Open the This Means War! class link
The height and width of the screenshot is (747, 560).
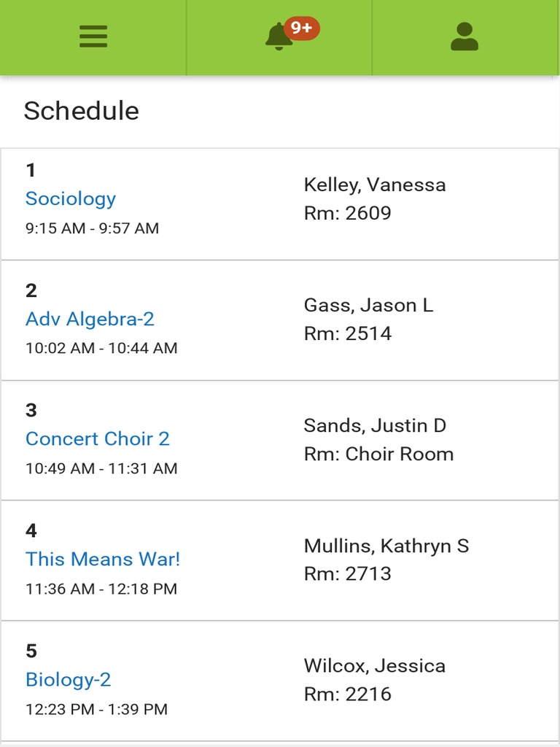point(103,559)
